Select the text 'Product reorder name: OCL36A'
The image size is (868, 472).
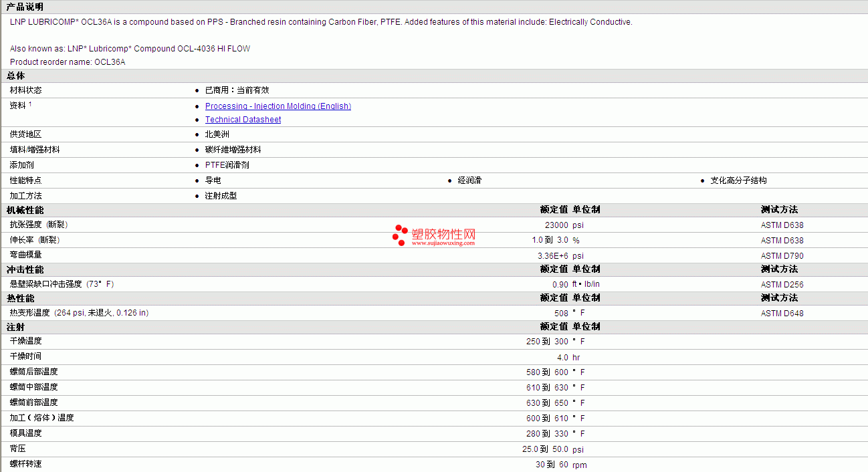click(68, 62)
